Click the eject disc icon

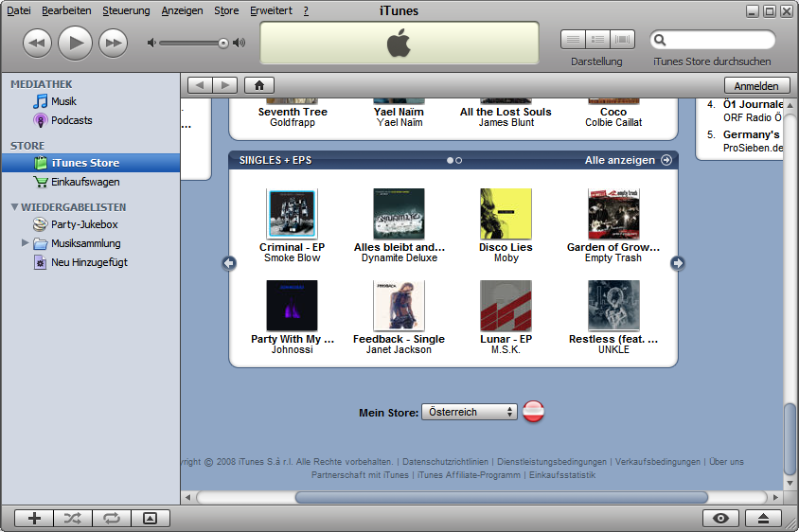coord(763,518)
